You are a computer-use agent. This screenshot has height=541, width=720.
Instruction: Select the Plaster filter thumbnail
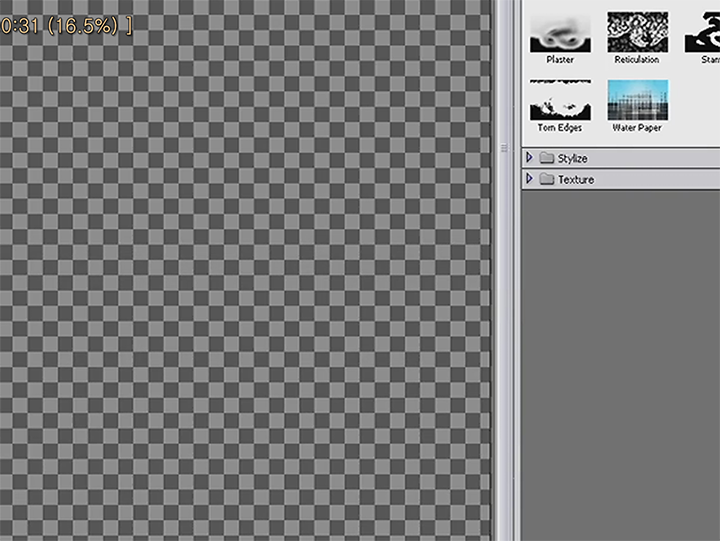coord(560,31)
